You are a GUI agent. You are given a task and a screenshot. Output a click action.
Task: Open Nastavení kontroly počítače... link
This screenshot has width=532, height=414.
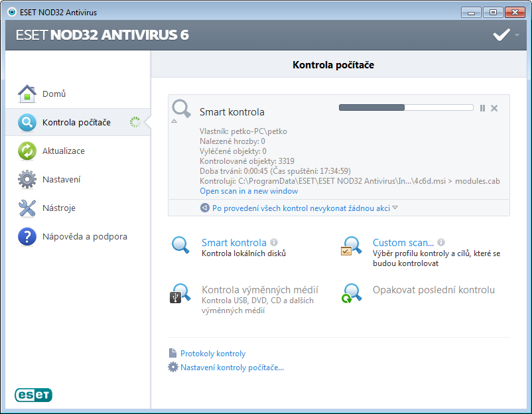232,368
